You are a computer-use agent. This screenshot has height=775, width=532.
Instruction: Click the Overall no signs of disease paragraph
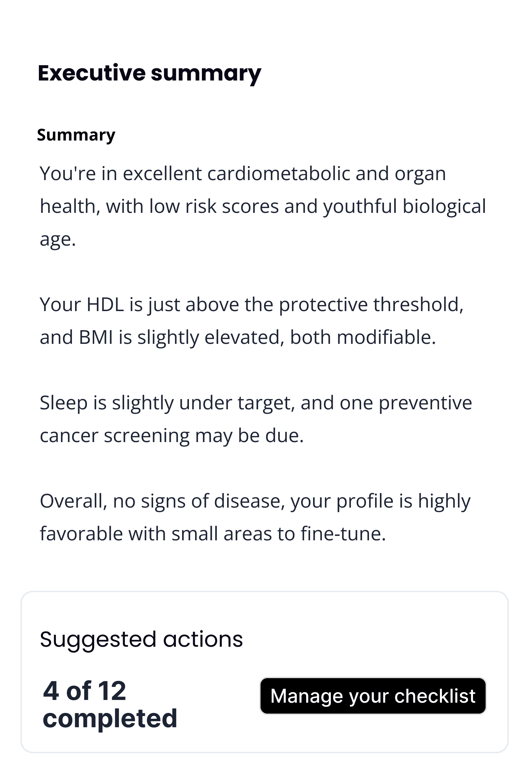point(255,517)
